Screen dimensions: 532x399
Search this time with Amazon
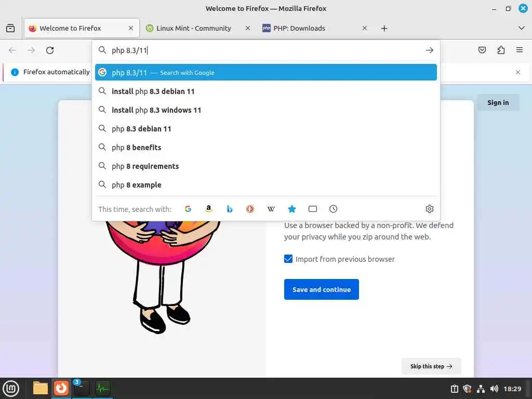coord(209,209)
